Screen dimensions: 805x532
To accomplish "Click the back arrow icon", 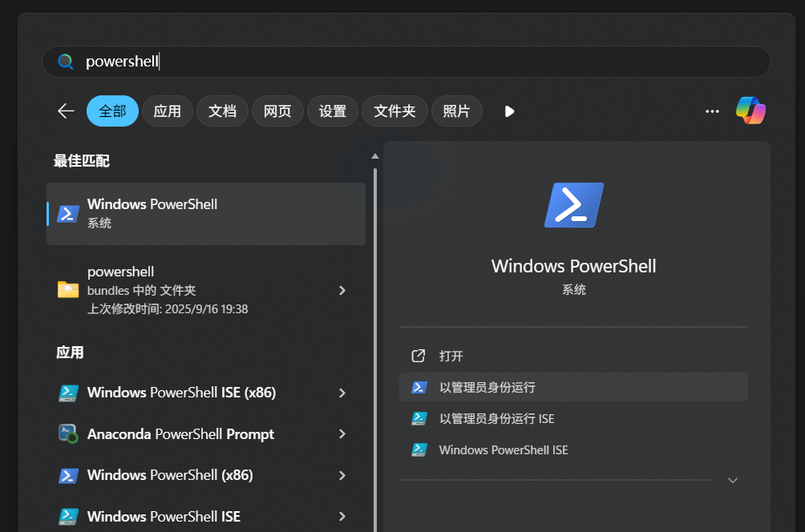I will click(x=66, y=111).
